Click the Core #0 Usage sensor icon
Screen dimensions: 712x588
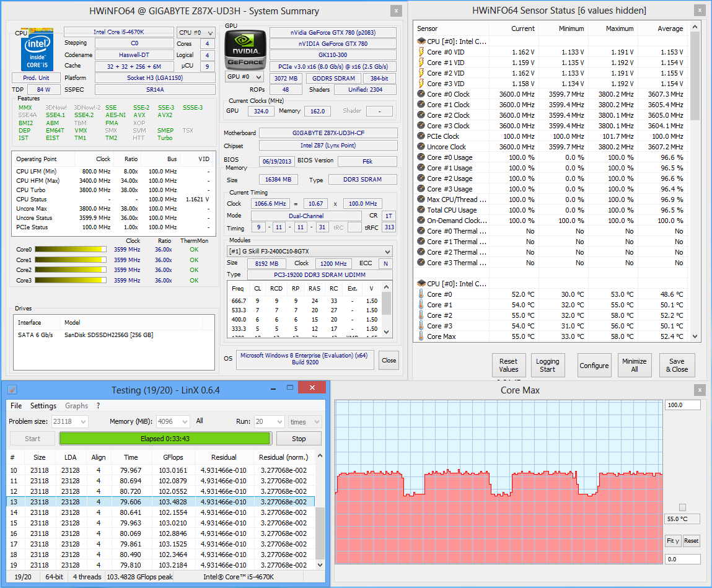pyautogui.click(x=421, y=157)
